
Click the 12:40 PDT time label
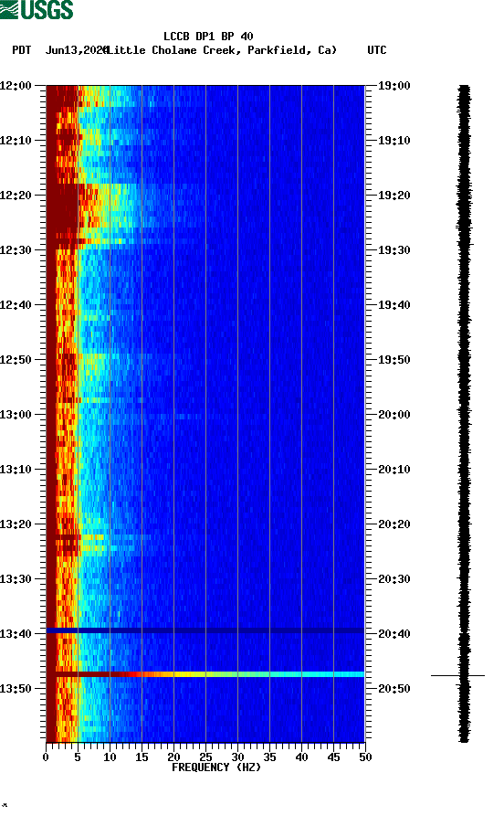pyautogui.click(x=16, y=305)
